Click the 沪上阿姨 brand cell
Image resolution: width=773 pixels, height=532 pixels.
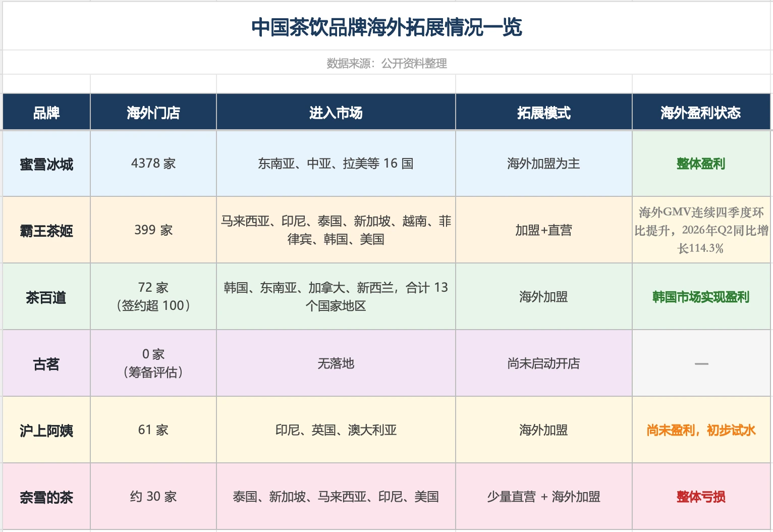coord(46,430)
